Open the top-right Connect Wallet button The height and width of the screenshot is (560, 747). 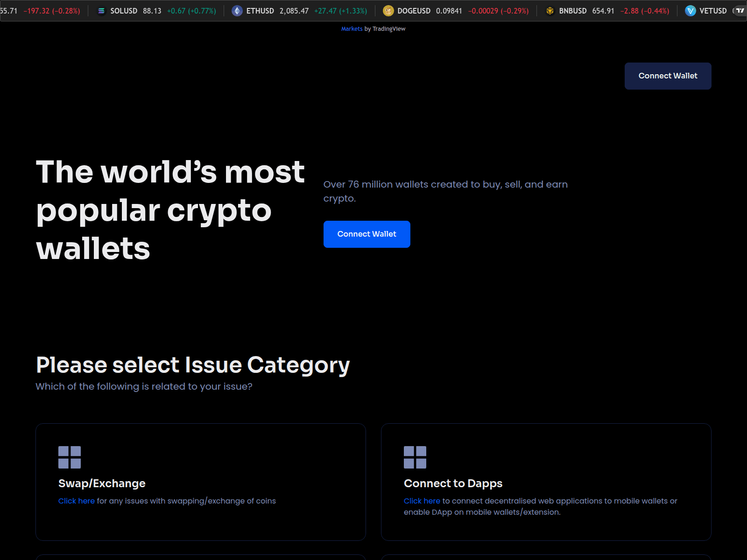point(668,76)
